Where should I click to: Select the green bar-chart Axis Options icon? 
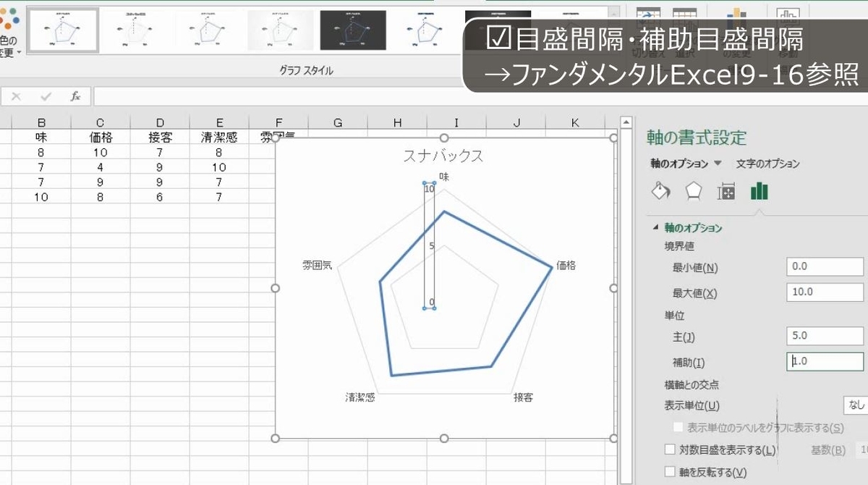click(x=759, y=191)
